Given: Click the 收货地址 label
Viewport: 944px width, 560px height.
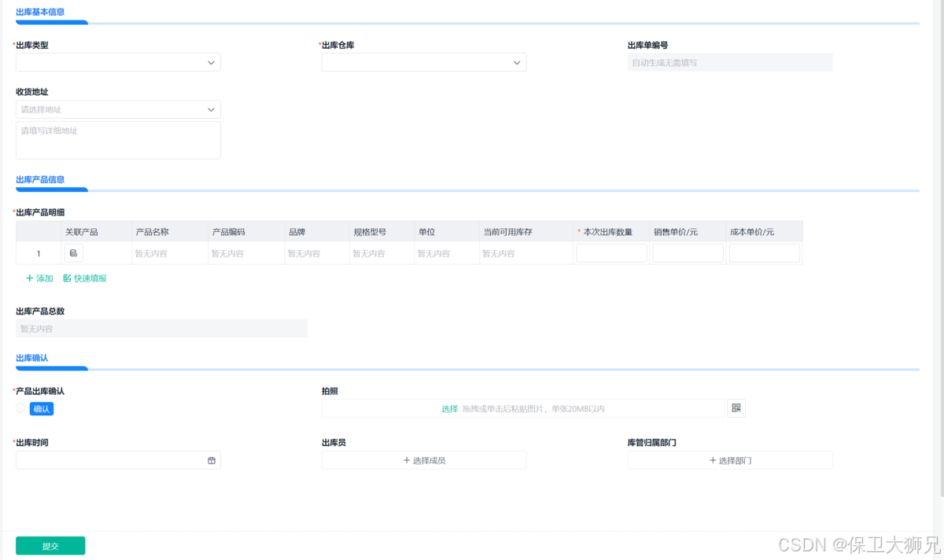Looking at the screenshot, I should 32,92.
